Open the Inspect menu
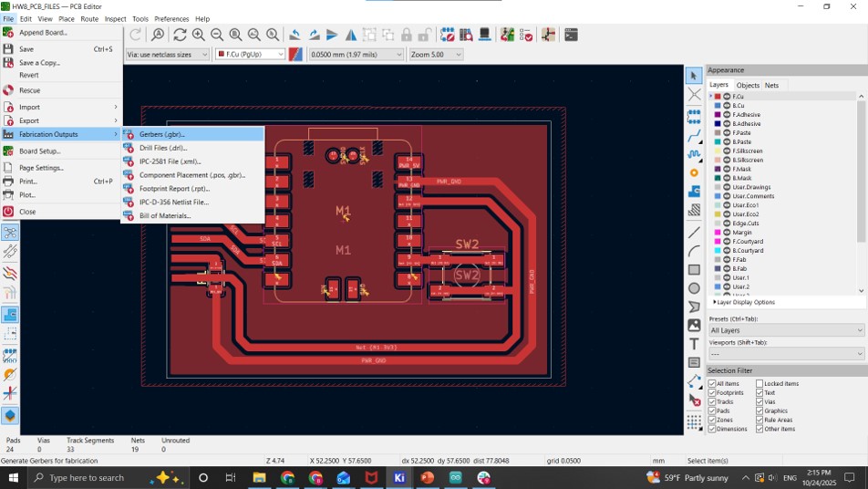Image resolution: width=868 pixels, height=489 pixels. [115, 19]
